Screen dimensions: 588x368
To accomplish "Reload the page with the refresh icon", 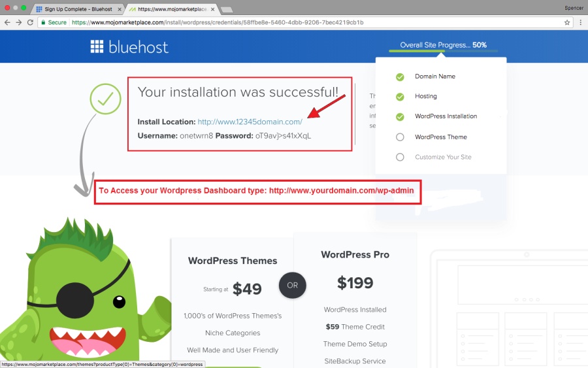I will (30, 22).
